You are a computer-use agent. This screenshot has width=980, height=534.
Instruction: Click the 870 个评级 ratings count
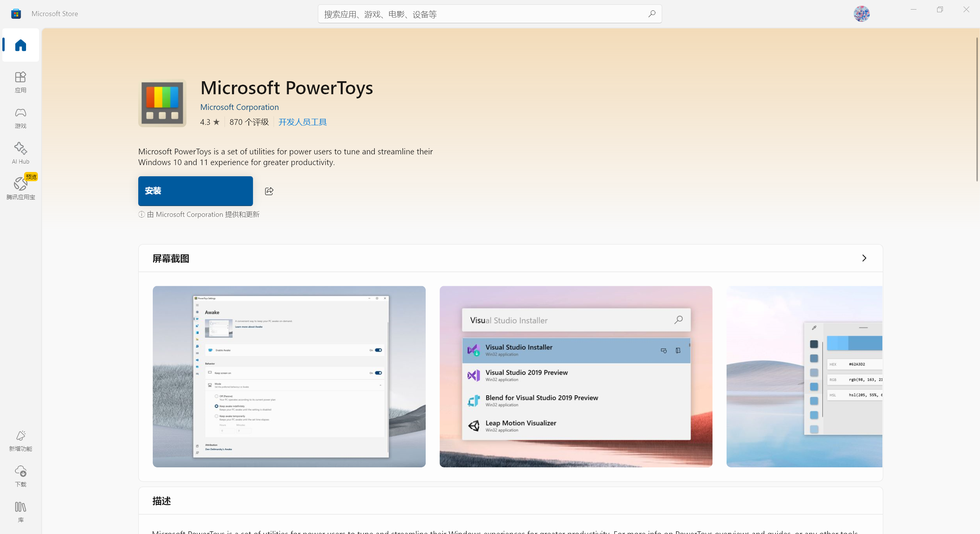point(249,122)
